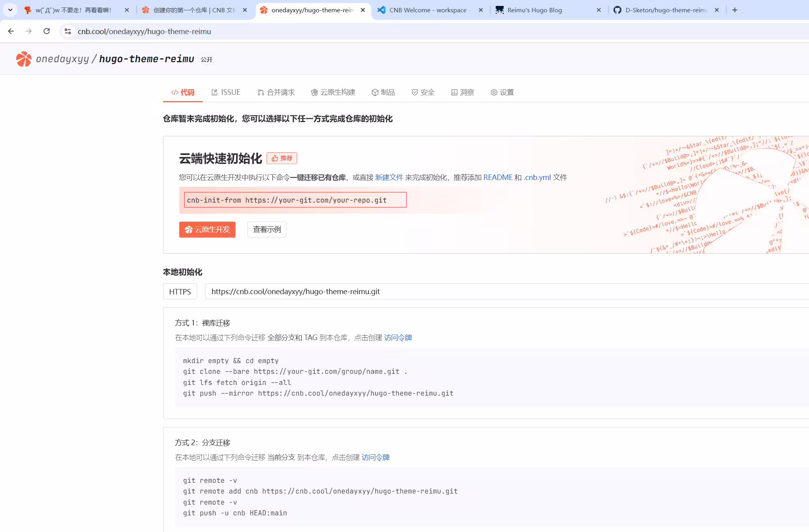Open the 设置 tab
The image size is (809, 532).
coord(502,92)
